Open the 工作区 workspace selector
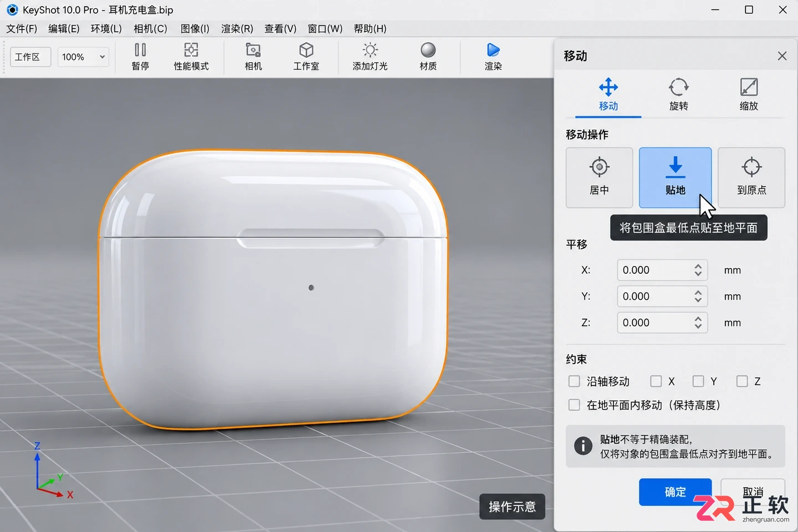 [30, 57]
